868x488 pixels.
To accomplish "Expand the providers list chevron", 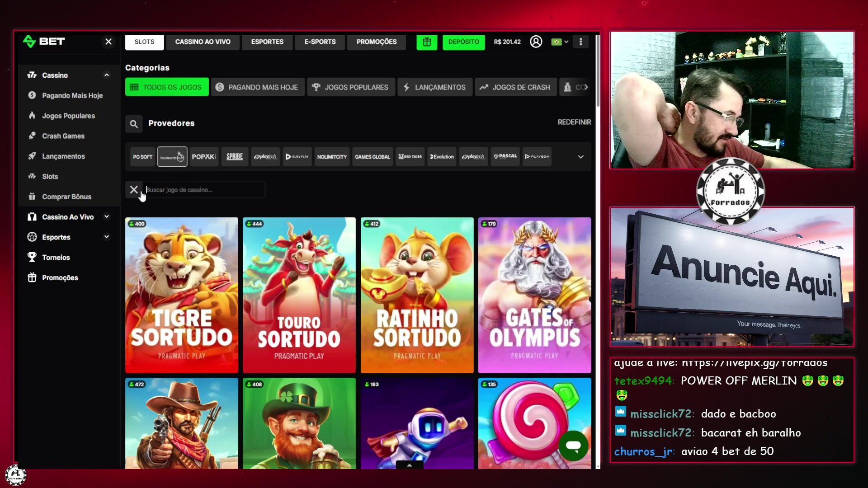I will 581,157.
